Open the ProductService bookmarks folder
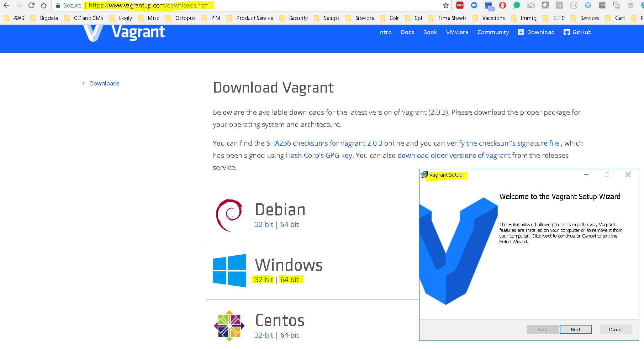Viewport: 644px width, 349px height. (x=250, y=18)
